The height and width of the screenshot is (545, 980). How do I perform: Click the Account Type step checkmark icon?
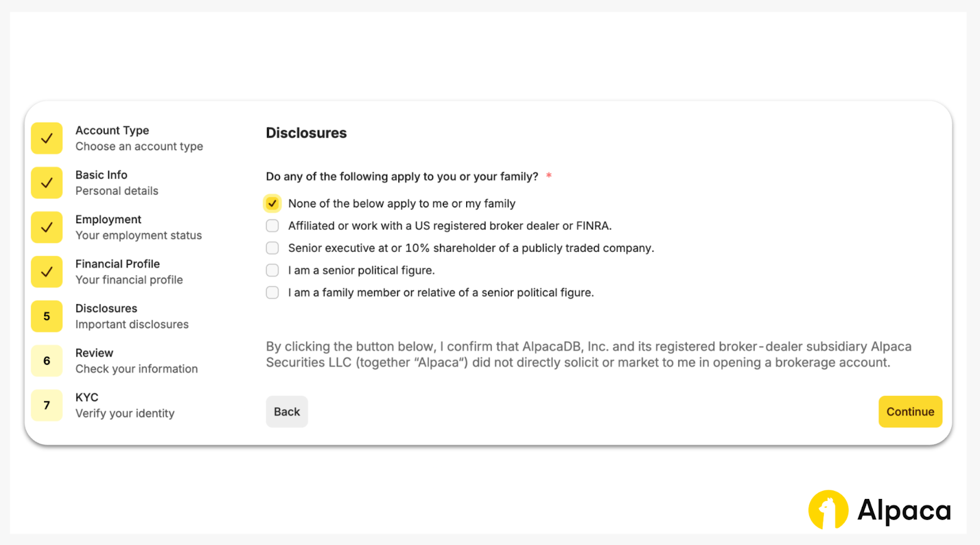[47, 139]
